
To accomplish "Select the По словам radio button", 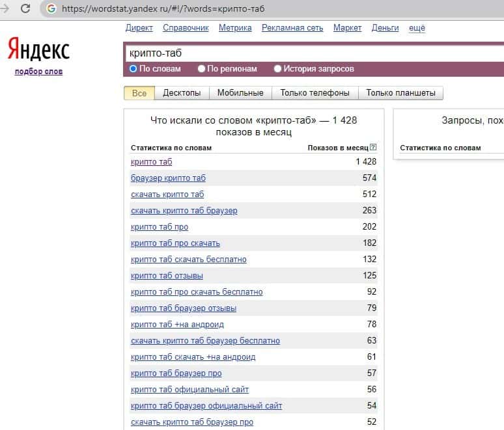I will (133, 69).
